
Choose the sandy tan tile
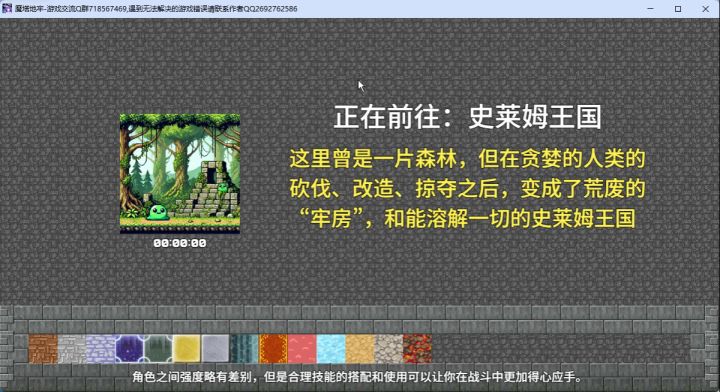click(360, 349)
